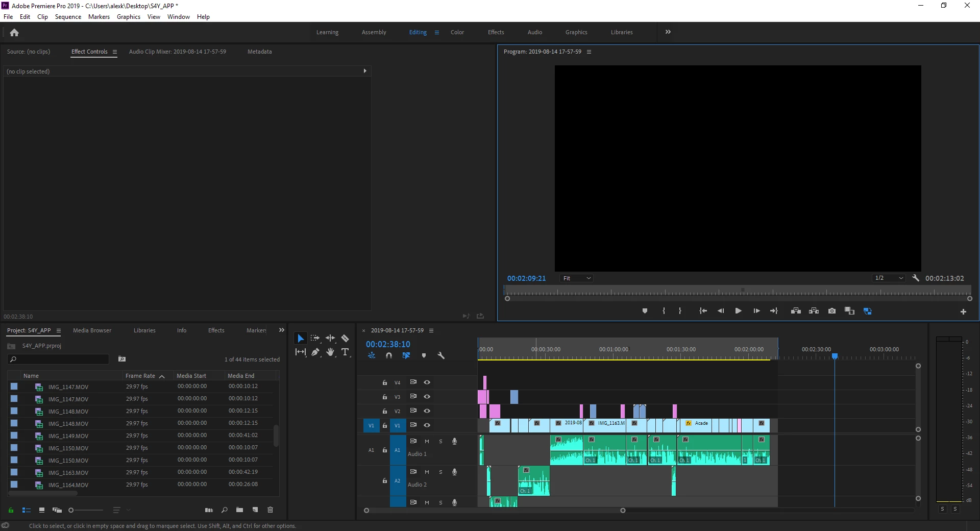Image resolution: width=980 pixels, height=531 pixels.
Task: Switch to the Audio workspace
Action: [x=535, y=32]
